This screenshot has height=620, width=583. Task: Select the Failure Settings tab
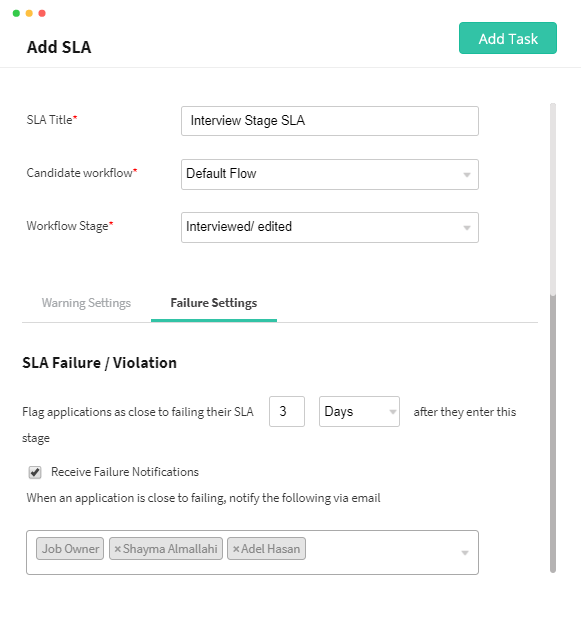tap(214, 303)
